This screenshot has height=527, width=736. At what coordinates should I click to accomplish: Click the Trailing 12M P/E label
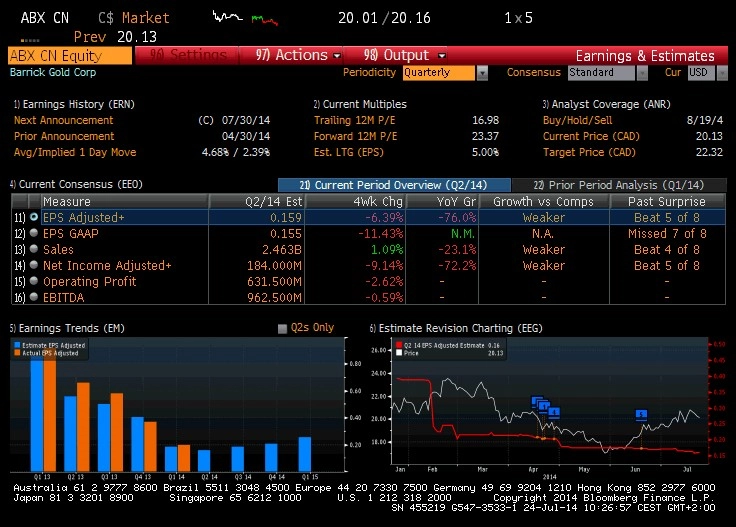coord(354,120)
